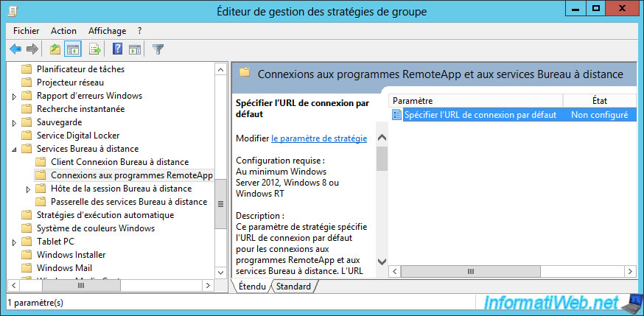Image resolution: width=644 pixels, height=316 pixels.
Task: Click the Export list toolbar icon
Action: click(95, 49)
